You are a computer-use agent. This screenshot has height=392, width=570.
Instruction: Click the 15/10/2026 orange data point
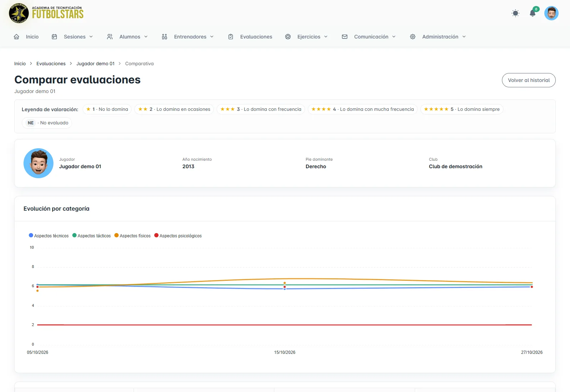(x=285, y=283)
